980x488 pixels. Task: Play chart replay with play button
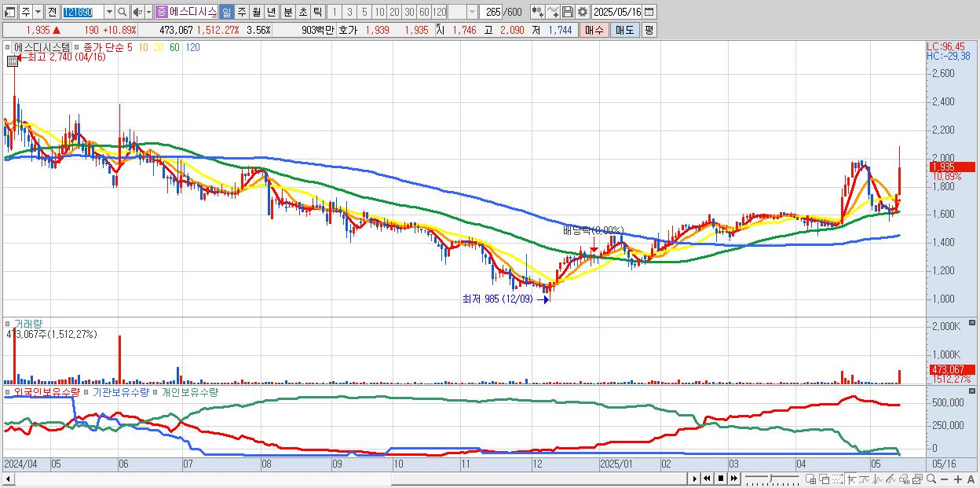point(694,479)
